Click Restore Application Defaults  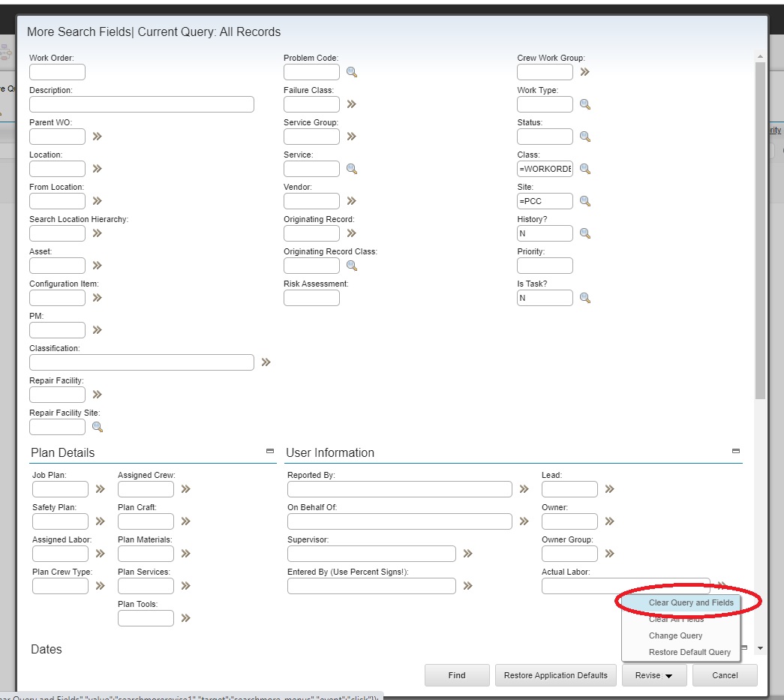click(x=555, y=675)
